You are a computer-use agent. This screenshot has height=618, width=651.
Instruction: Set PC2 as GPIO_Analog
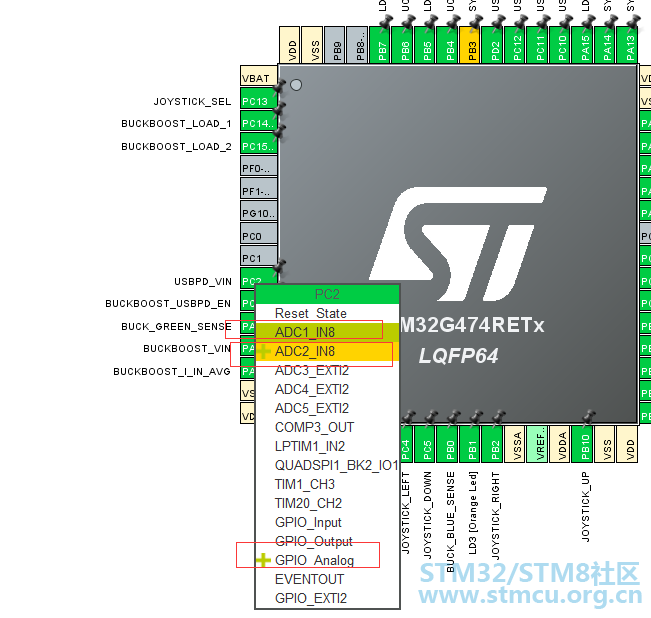pyautogui.click(x=327, y=560)
